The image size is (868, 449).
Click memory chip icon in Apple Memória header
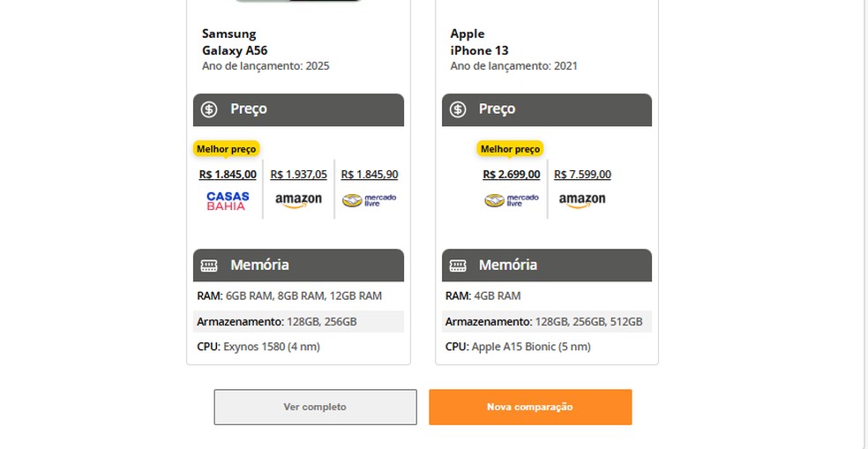coord(458,266)
